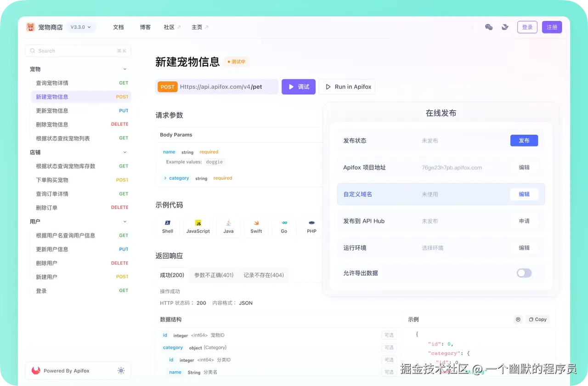Toggle dark mode with the sun icon
Screen dimensions: 588x386
[x=121, y=370]
